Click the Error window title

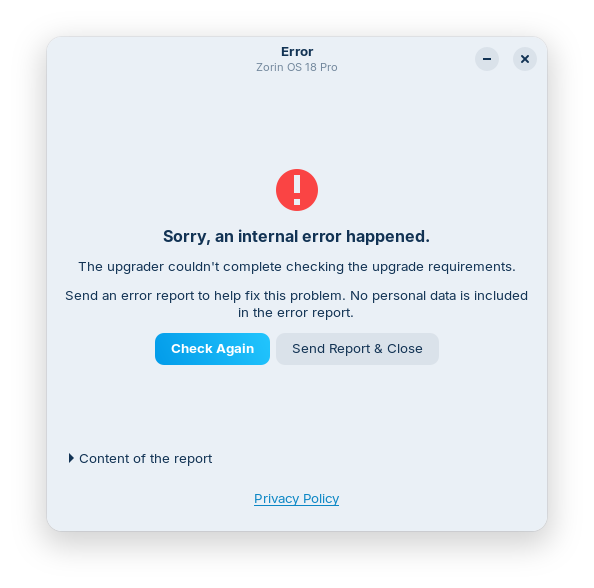click(297, 52)
